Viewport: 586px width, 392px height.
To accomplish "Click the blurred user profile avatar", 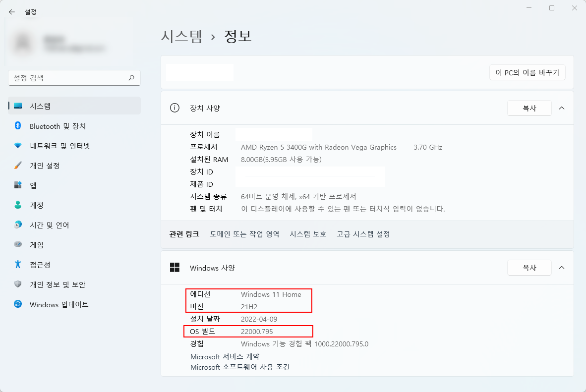I will (23, 43).
